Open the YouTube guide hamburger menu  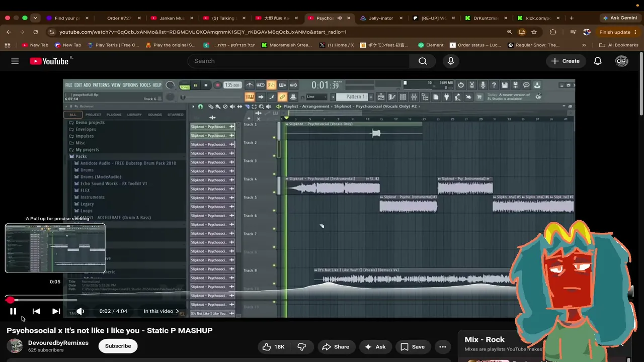point(15,61)
